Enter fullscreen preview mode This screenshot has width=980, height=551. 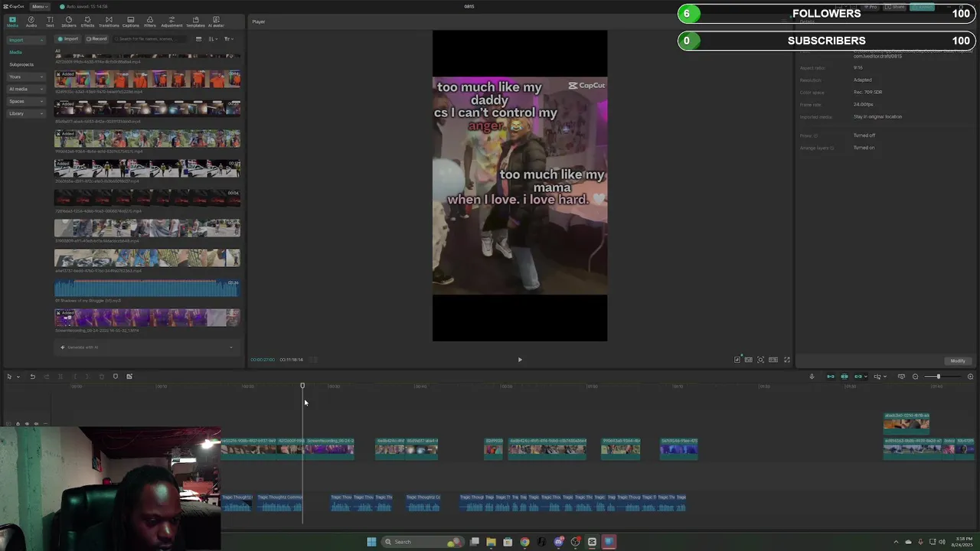(786, 360)
